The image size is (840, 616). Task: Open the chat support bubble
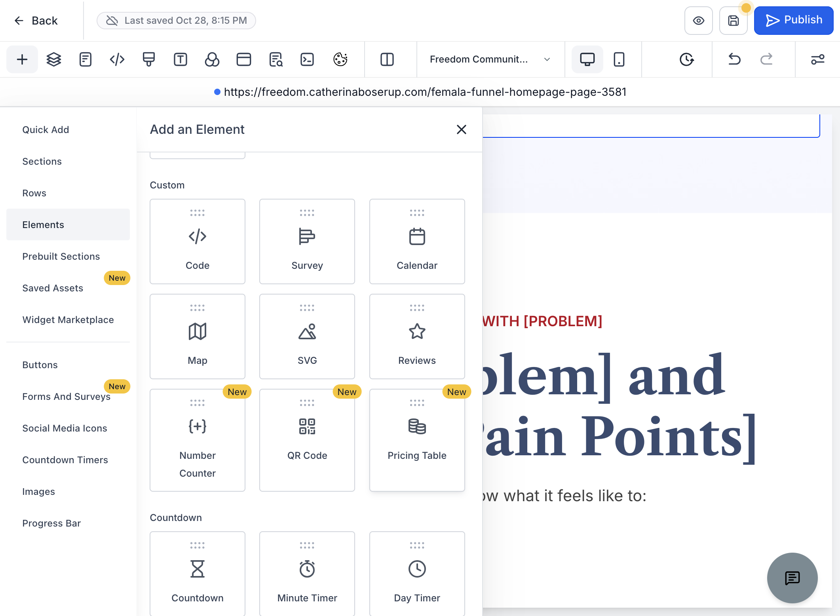point(792,578)
